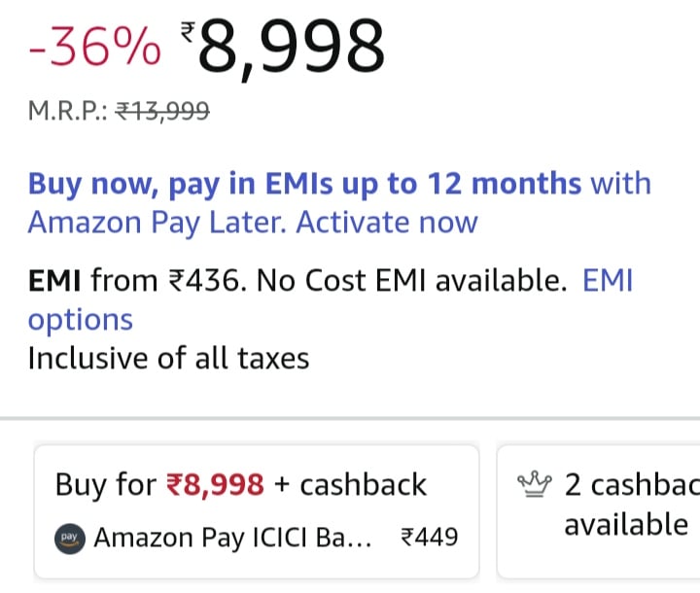
Task: Tap the Amazon Pay ICICI Bank offer label
Action: (x=232, y=537)
